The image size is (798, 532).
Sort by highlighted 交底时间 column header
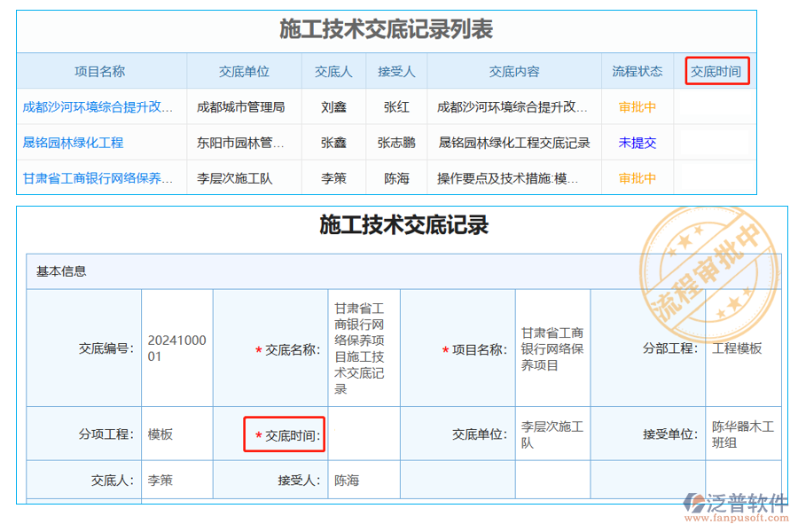click(x=716, y=72)
